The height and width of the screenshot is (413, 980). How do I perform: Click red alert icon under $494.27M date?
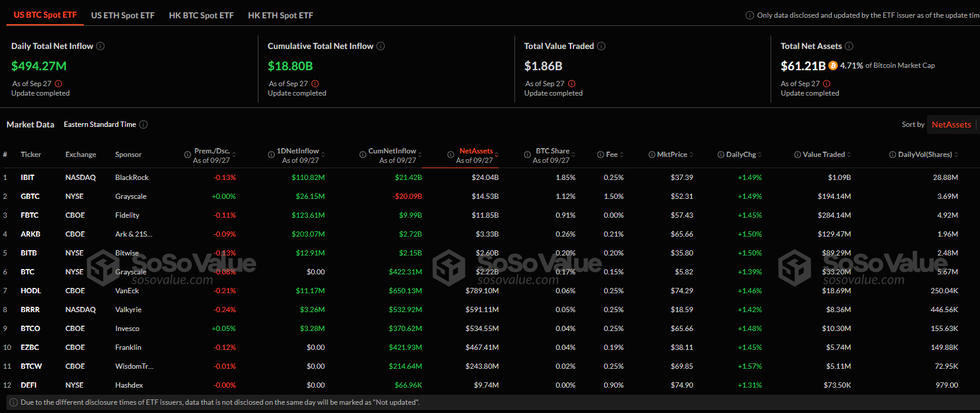point(58,84)
